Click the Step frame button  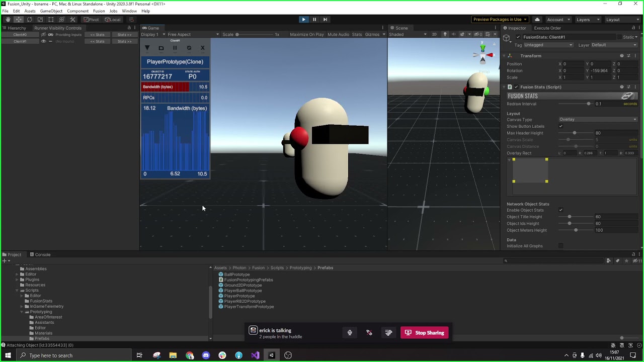[x=325, y=20]
